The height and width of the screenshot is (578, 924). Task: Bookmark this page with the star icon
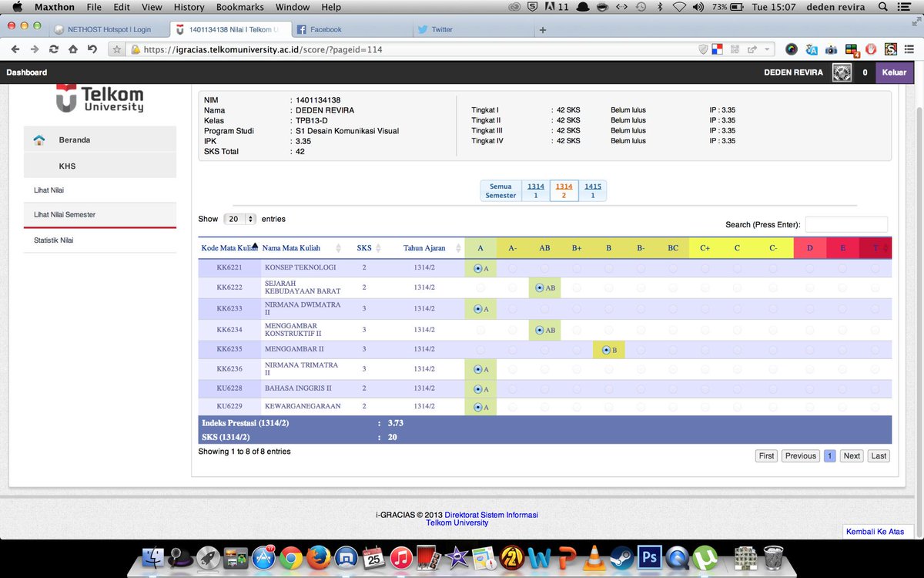click(117, 49)
